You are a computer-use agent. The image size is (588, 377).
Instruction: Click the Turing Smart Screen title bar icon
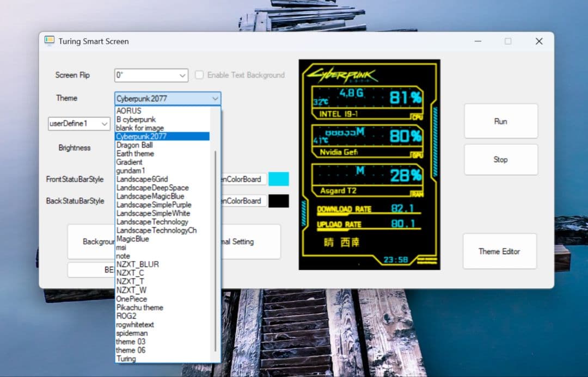[x=50, y=41]
